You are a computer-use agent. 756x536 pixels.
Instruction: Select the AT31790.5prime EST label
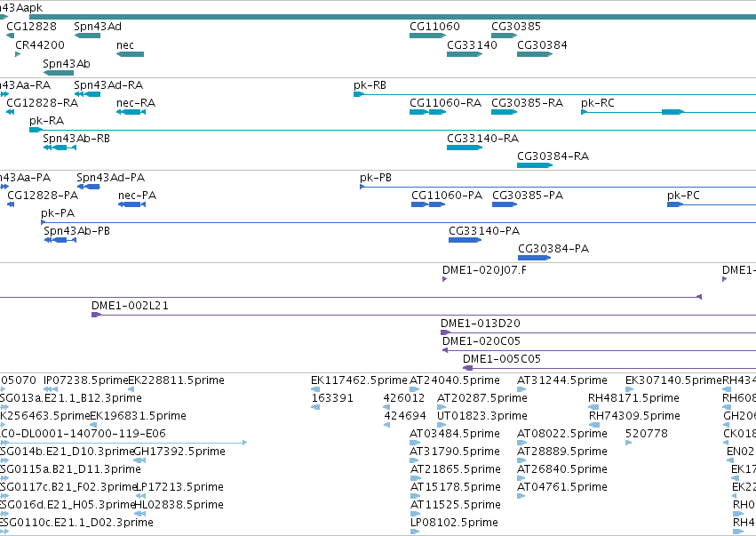(x=454, y=452)
